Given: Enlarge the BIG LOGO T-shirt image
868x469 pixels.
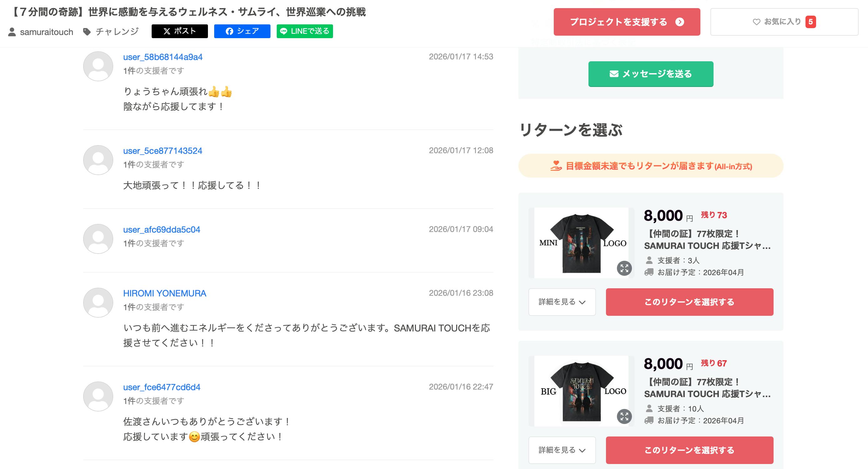Looking at the screenshot, I should [624, 416].
